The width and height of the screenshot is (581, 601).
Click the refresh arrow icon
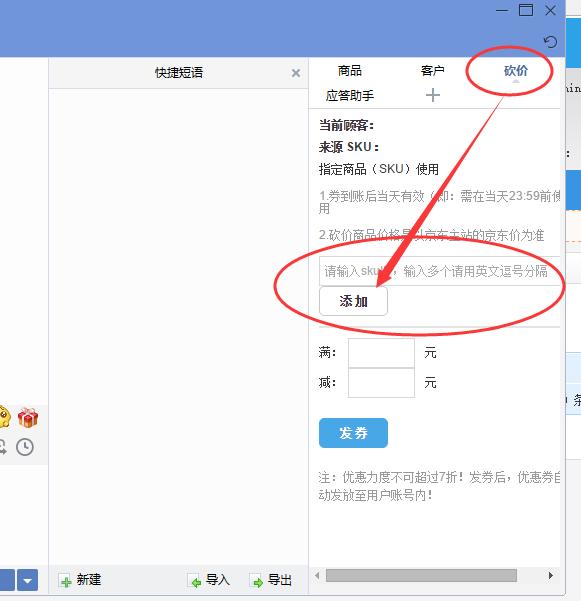pos(550,41)
